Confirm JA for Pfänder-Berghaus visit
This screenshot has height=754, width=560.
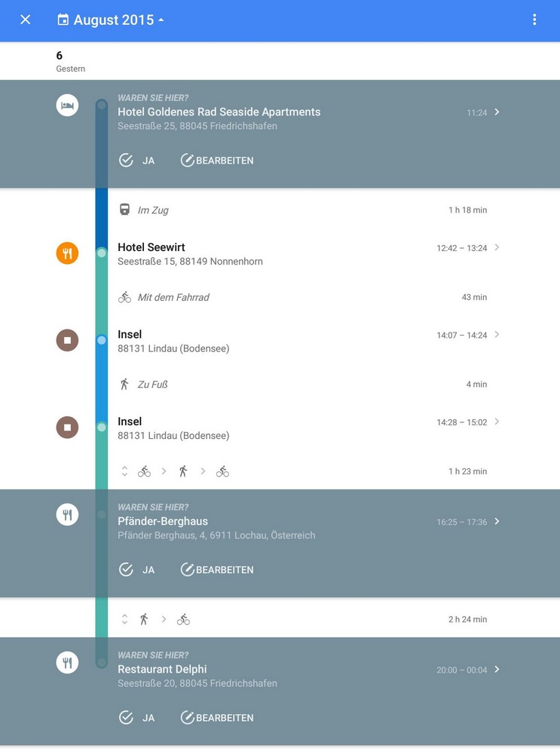(x=136, y=569)
